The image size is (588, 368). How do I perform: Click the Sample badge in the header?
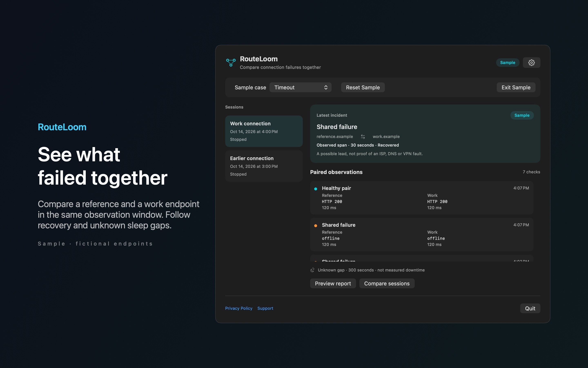coord(508,63)
